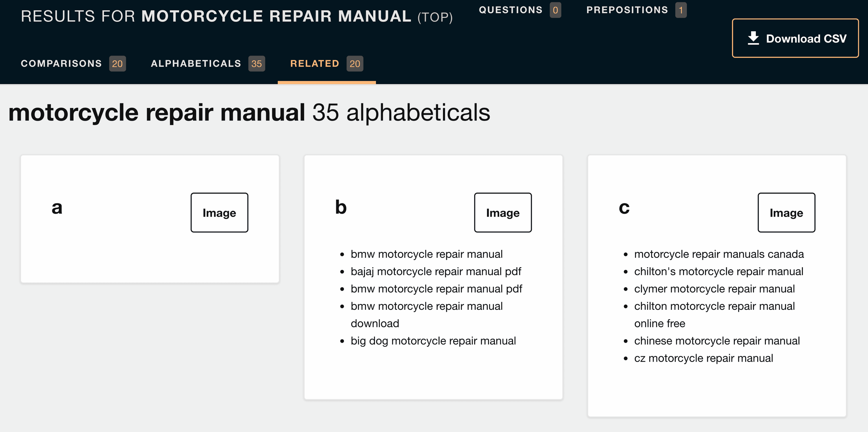Download results as CSV

(795, 38)
